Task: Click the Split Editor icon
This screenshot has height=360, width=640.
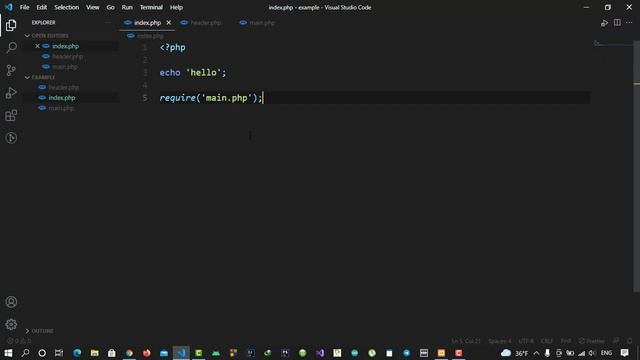Action: [x=617, y=23]
